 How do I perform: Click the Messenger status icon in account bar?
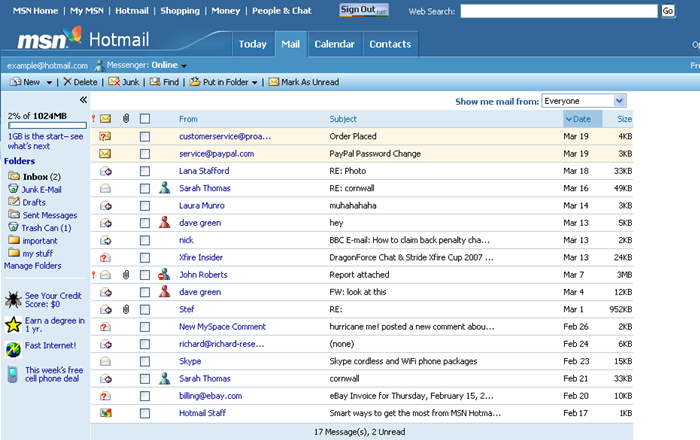99,66
